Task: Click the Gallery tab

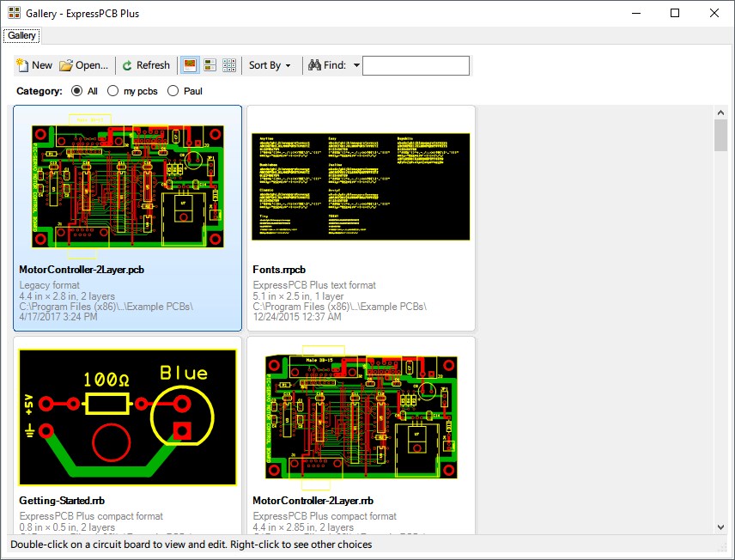Action: (x=21, y=36)
